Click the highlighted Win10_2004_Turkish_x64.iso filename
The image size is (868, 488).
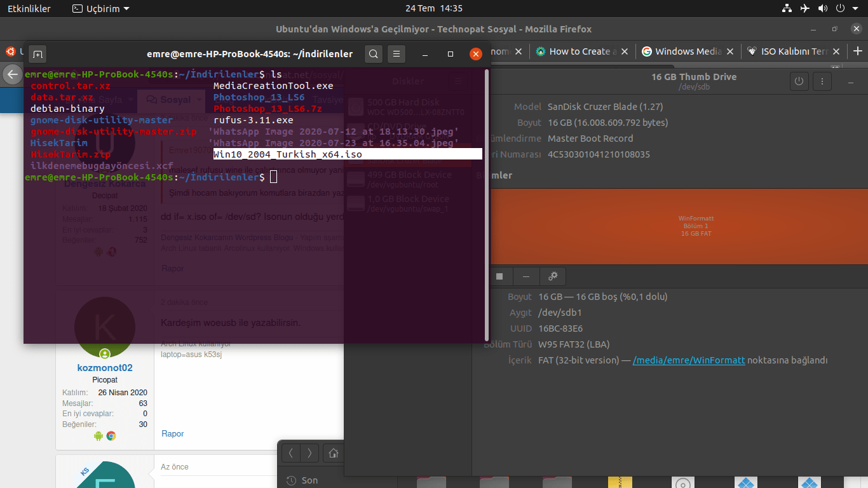coord(288,154)
